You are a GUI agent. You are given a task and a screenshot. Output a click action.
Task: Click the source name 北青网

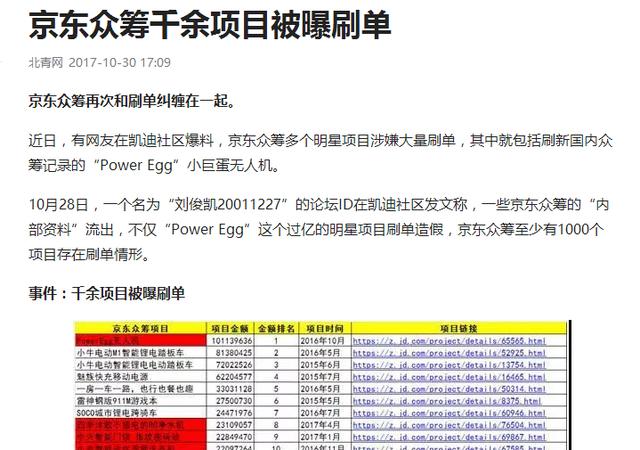pyautogui.click(x=46, y=62)
